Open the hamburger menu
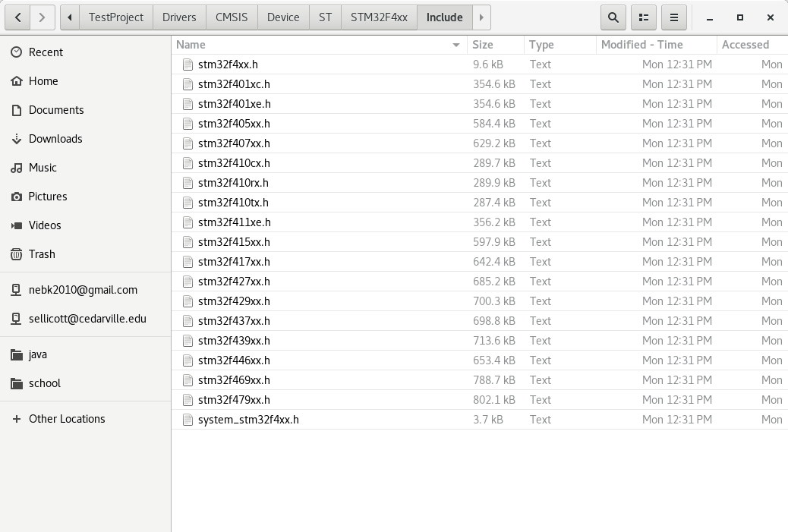Screen dimensions: 788x532 coord(674,17)
